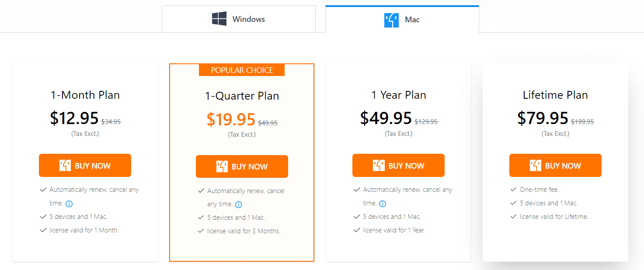Click Finder icon on 1-Month Buy Now button
This screenshot has height=270, width=644.
point(65,166)
